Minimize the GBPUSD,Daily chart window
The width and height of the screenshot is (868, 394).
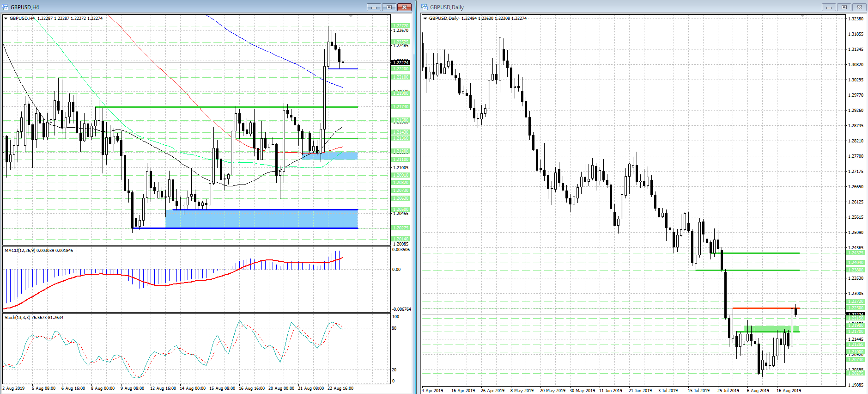click(x=829, y=7)
